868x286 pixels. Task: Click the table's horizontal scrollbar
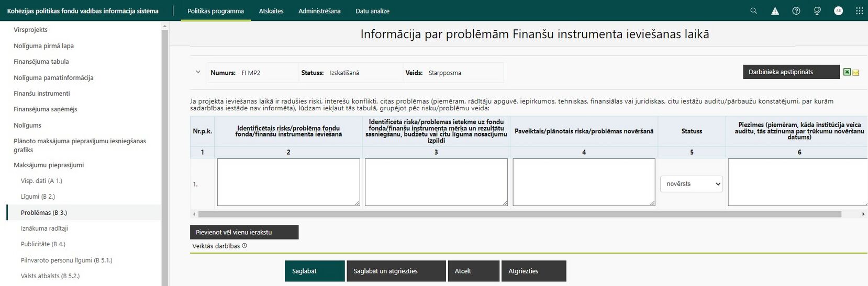click(x=519, y=214)
